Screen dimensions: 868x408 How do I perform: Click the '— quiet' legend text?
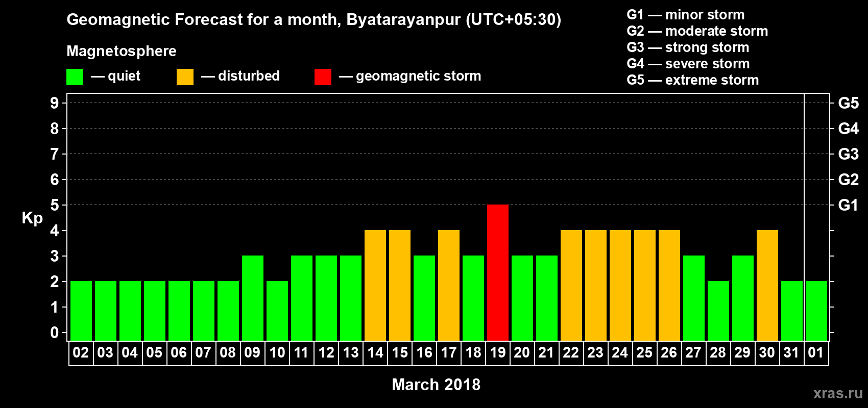click(x=116, y=76)
